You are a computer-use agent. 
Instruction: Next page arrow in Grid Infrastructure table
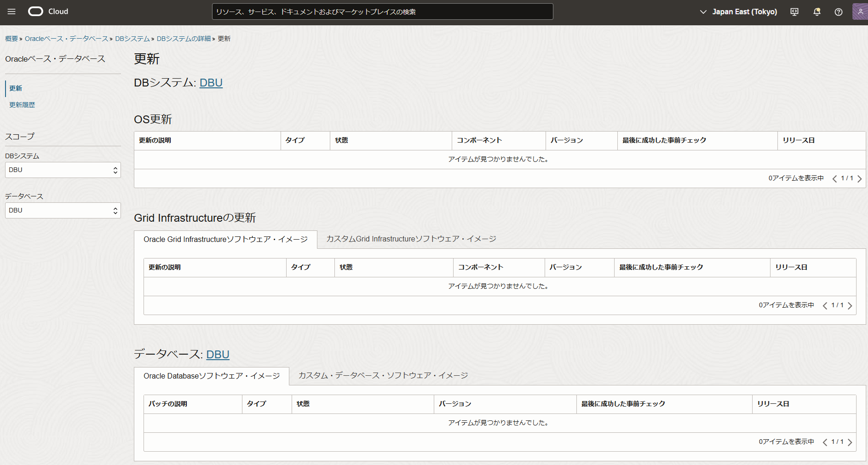(850, 305)
